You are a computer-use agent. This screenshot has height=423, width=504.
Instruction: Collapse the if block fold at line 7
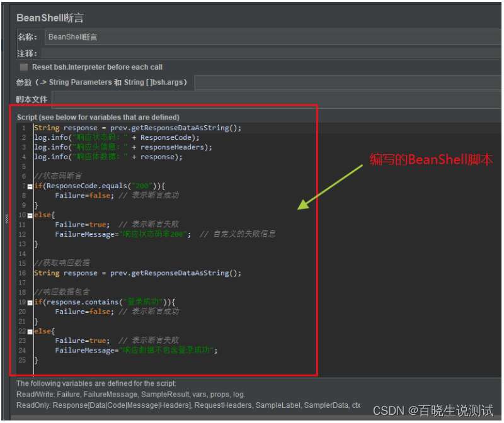28,186
